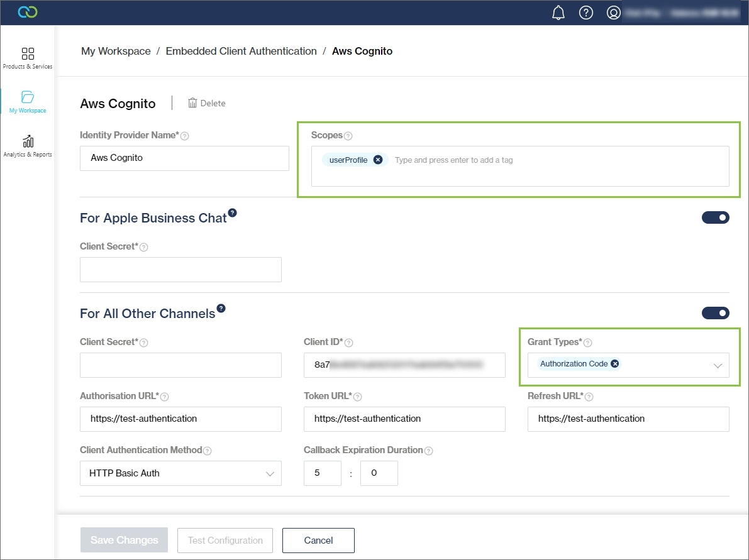Show help for Refresh URL
The image size is (749, 560).
click(x=589, y=397)
